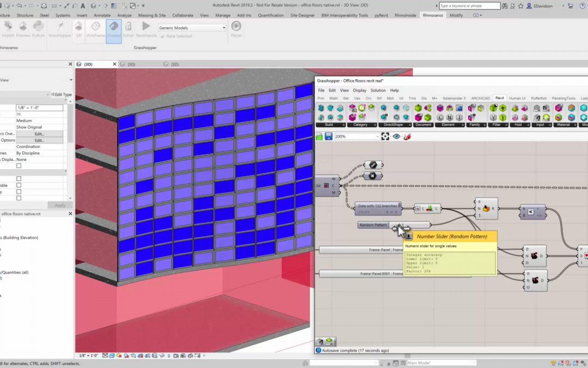Screen dimensions: 588x368
Task: Click the gray 'N' hexagon in Element panel
Action: pyautogui.click(x=450, y=118)
